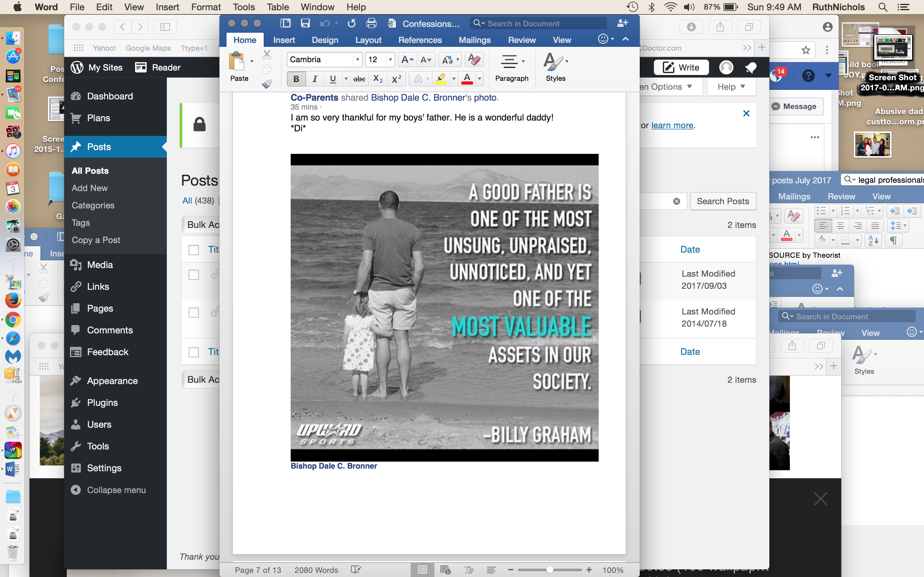Screen dimensions: 924x577
Task: Open the Format menu in the menu bar
Action: [x=206, y=7]
